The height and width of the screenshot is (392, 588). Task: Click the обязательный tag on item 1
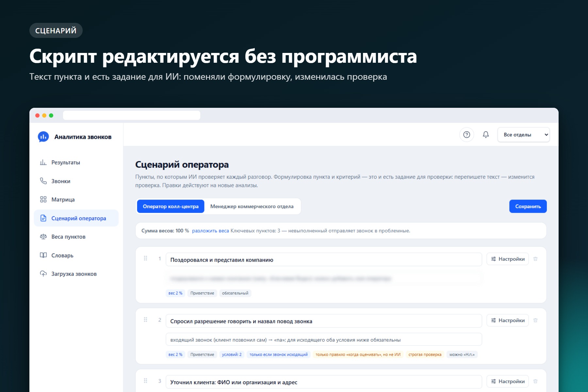point(235,293)
